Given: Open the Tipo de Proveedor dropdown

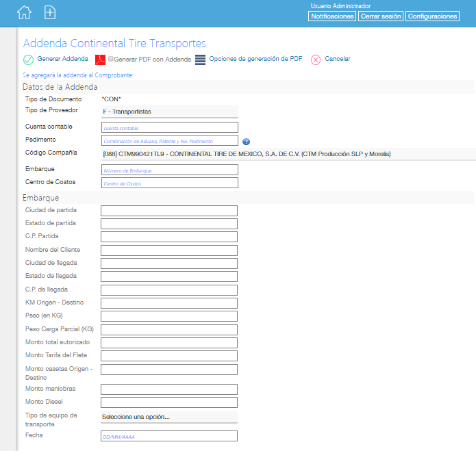Looking at the screenshot, I should [168, 111].
